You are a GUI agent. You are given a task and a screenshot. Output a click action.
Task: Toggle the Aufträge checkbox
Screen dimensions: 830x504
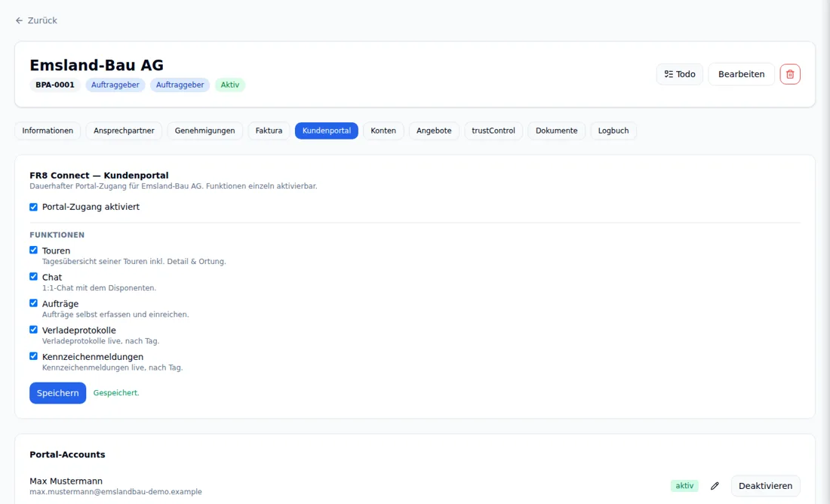pos(33,303)
